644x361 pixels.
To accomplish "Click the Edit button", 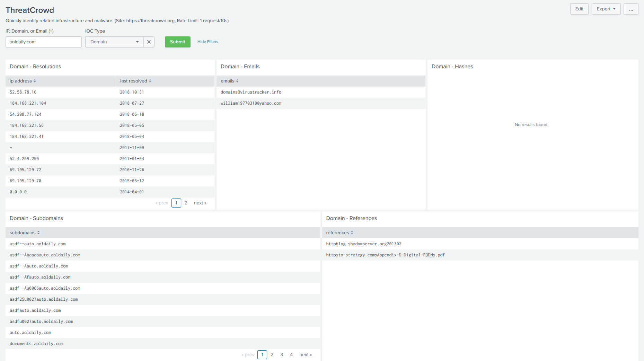I will (579, 9).
